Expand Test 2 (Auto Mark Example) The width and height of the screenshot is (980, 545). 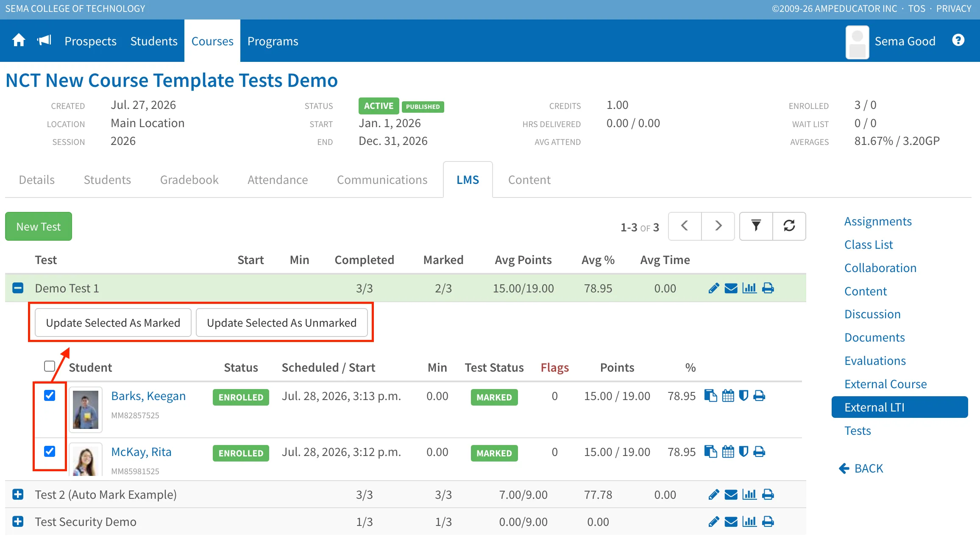(x=18, y=495)
